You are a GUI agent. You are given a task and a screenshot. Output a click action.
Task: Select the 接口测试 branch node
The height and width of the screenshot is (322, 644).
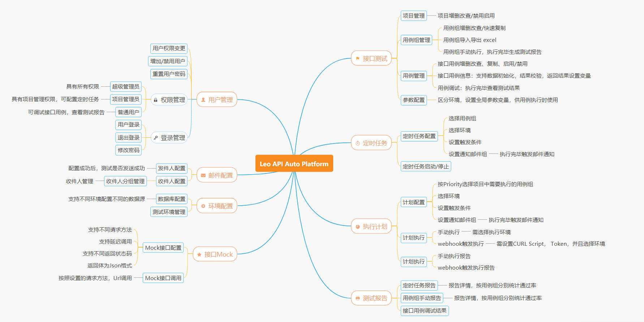click(x=371, y=58)
